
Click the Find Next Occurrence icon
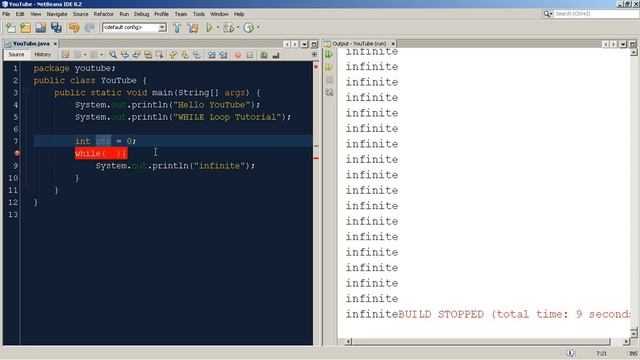point(136,55)
